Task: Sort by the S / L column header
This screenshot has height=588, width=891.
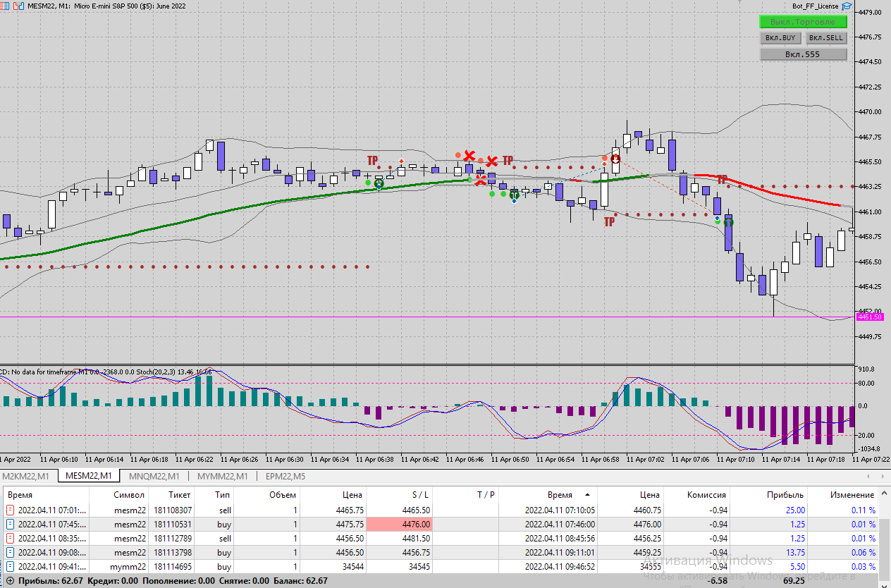Action: pyautogui.click(x=420, y=495)
